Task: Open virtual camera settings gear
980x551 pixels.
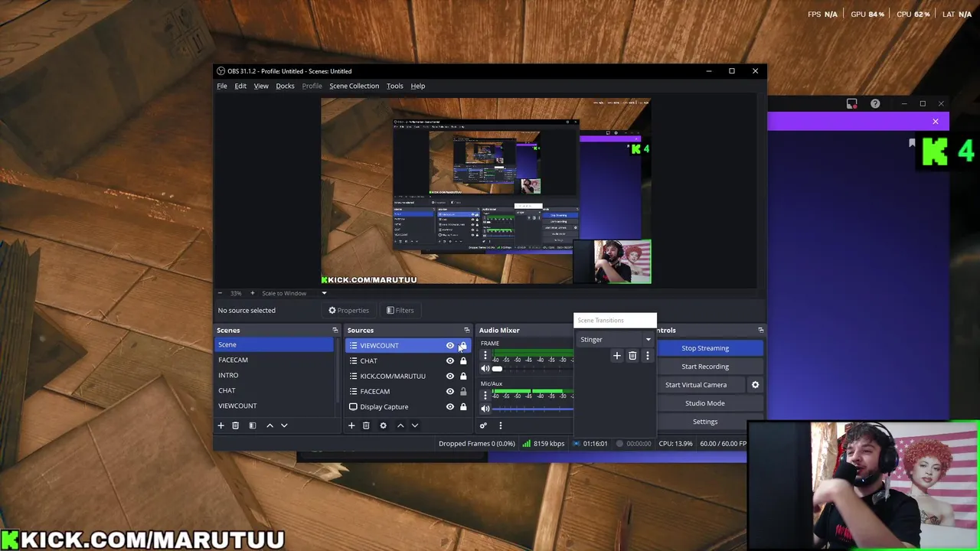Action: [755, 385]
